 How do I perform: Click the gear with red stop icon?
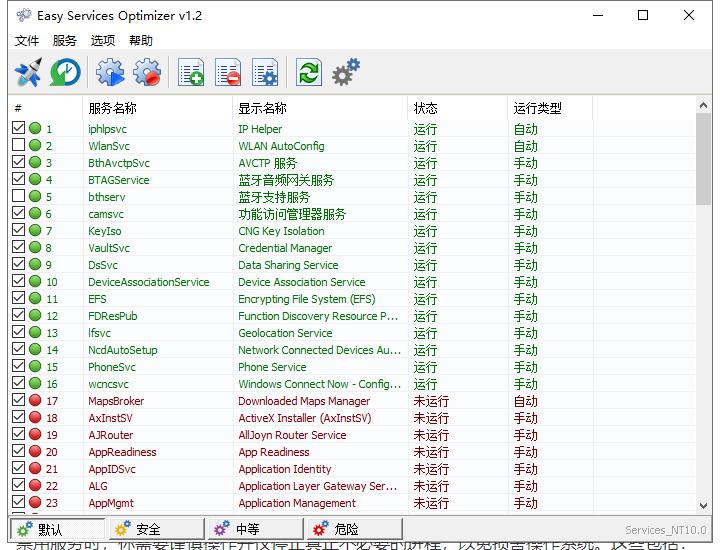pyautogui.click(x=148, y=73)
